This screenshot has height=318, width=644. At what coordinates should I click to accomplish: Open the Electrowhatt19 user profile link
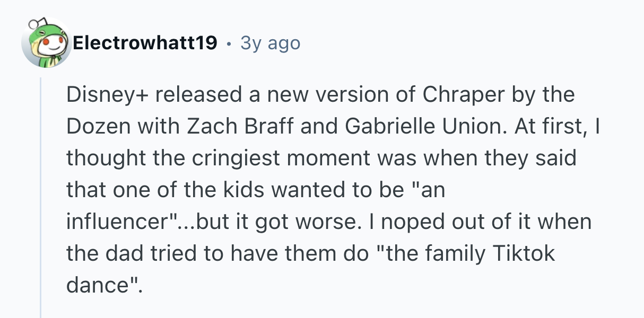[145, 43]
